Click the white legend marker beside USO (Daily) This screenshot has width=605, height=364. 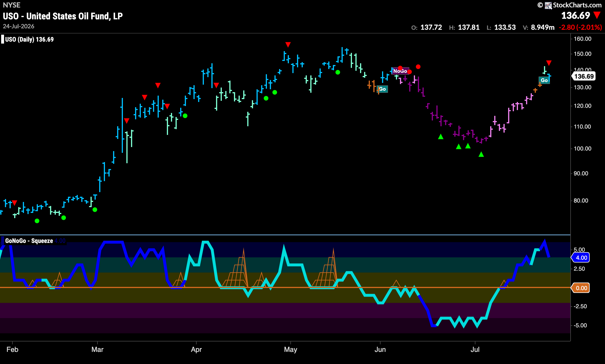tap(3, 39)
